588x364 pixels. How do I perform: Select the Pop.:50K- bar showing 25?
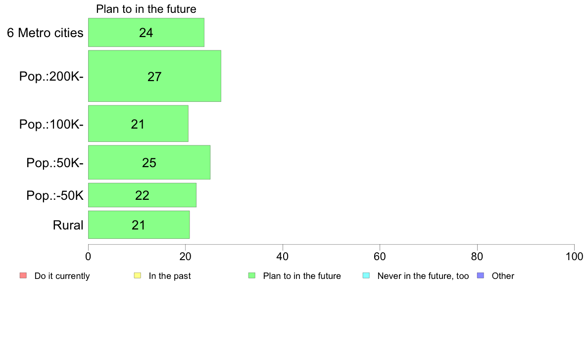[x=149, y=162]
